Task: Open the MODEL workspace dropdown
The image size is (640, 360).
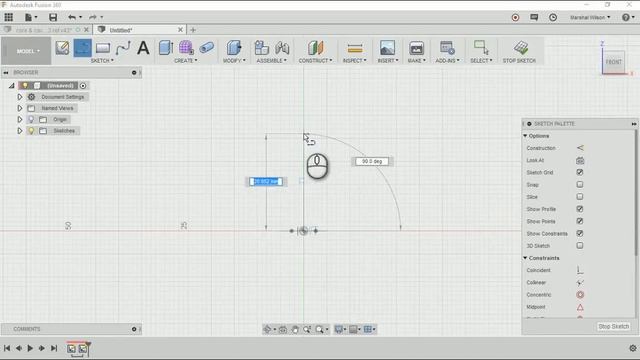Action: coord(27,51)
